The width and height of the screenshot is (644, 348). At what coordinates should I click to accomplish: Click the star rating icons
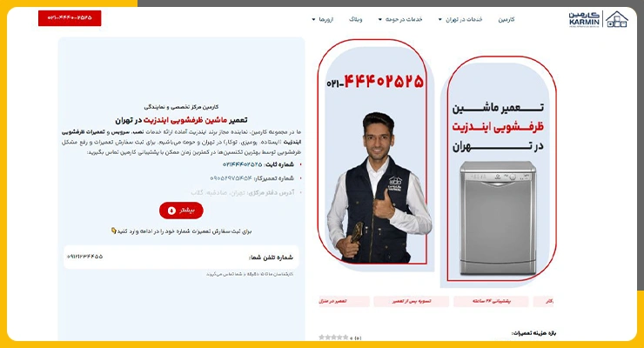click(333, 338)
